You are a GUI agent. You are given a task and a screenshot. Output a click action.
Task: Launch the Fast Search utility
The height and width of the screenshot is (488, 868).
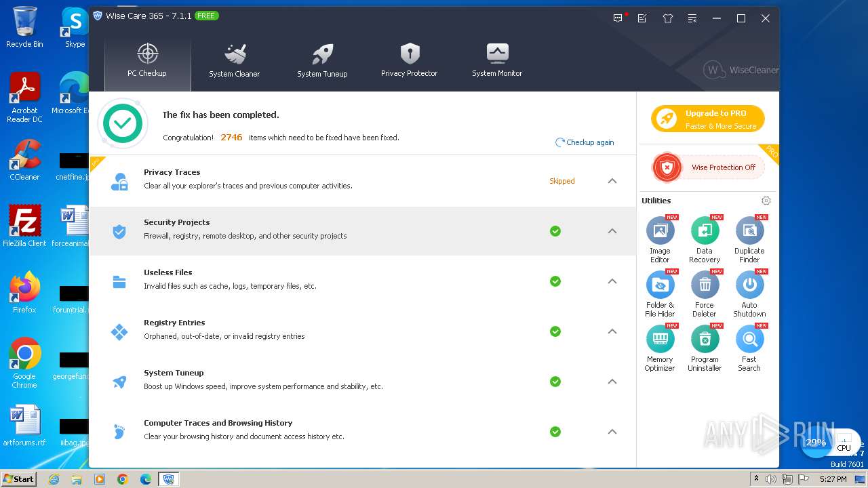click(x=749, y=348)
